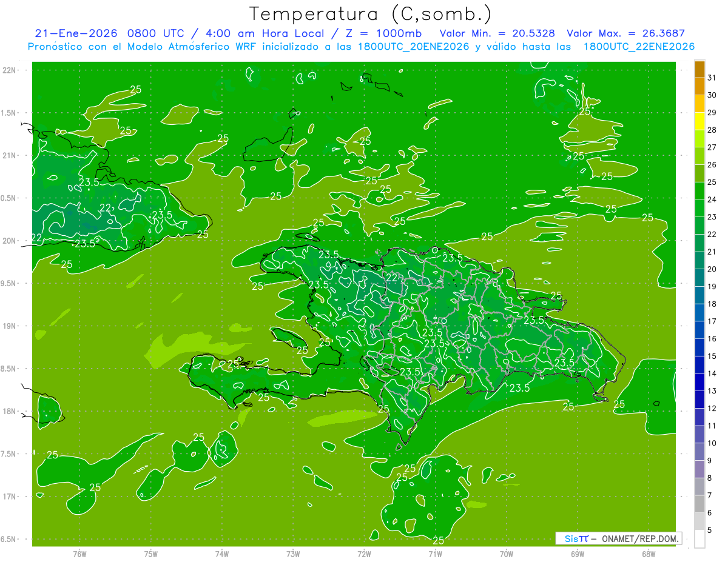Click legend value '11' on the color bar
The width and height of the screenshot is (728, 562).
(712, 426)
